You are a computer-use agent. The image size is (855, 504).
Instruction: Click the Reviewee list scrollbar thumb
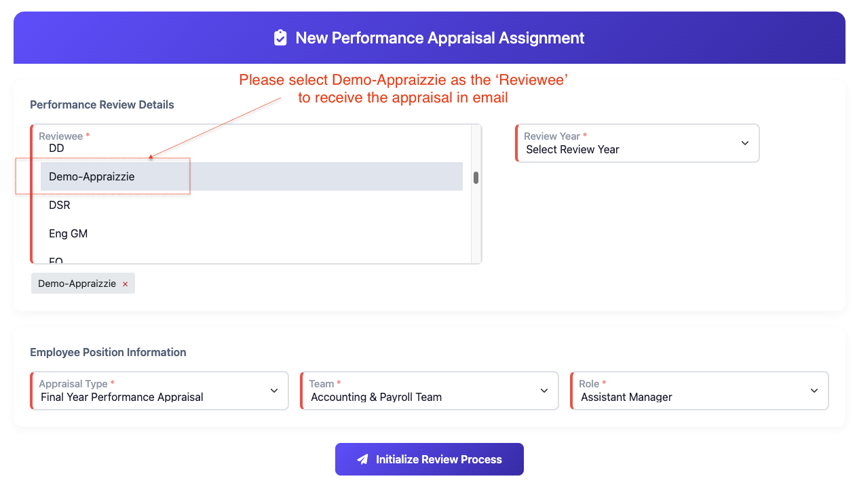tap(476, 178)
